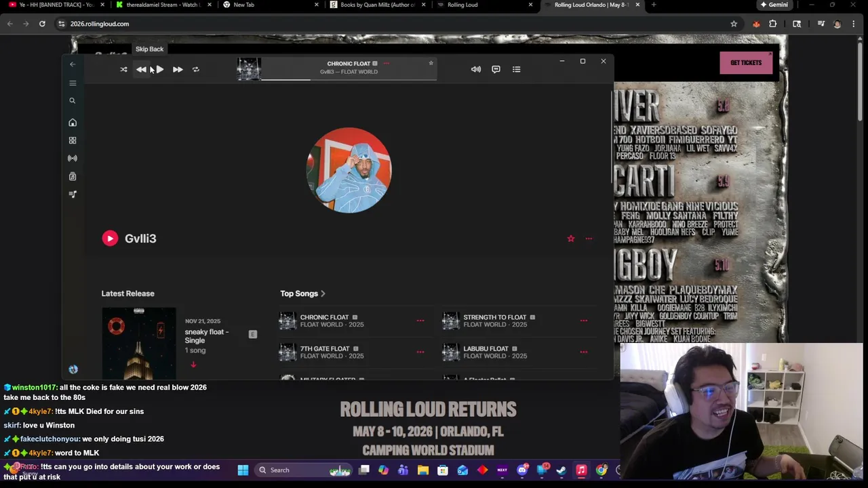
Task: Go back with the music app's back arrow
Action: [73, 64]
